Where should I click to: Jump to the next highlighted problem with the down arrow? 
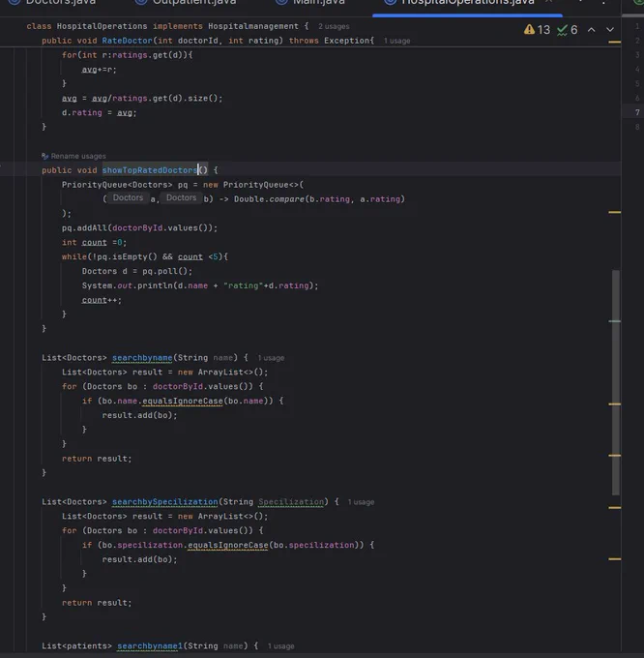point(610,30)
